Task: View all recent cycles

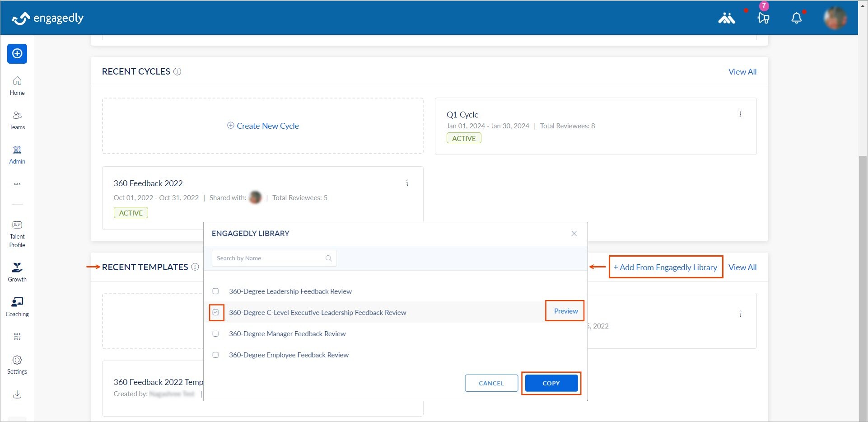Action: click(x=742, y=72)
